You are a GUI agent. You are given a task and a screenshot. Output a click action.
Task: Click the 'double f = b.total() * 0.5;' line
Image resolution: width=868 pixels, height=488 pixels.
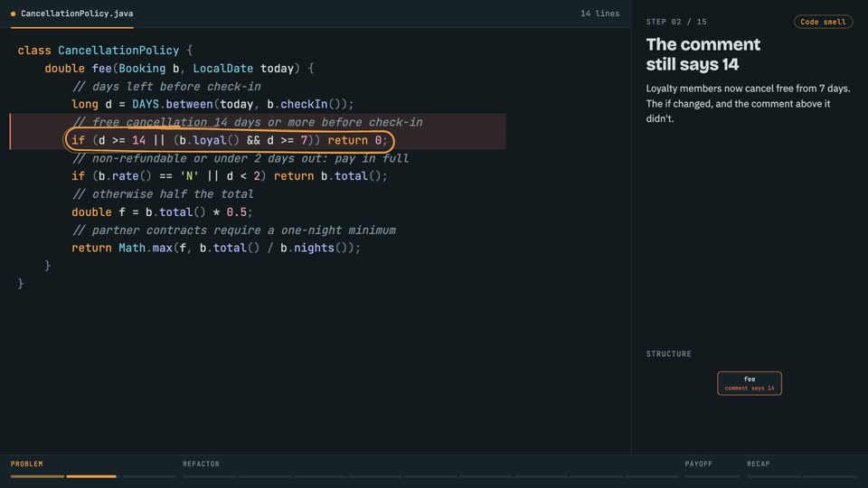(162, 212)
